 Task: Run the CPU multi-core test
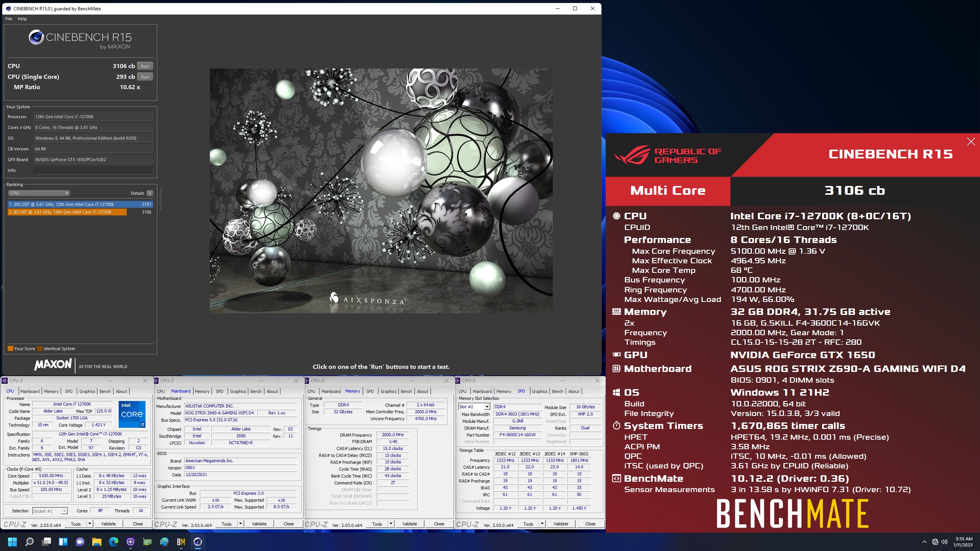[145, 66]
